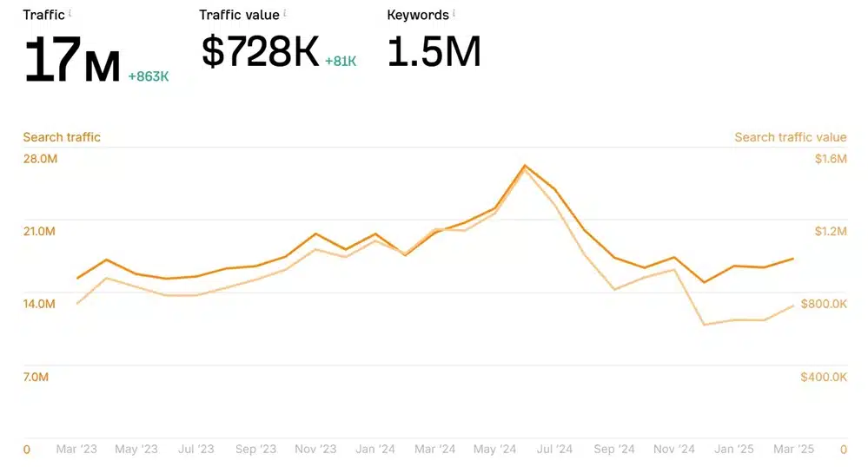This screenshot has width=868, height=467.
Task: Click the chart peak near June 2024
Action: coord(525,165)
